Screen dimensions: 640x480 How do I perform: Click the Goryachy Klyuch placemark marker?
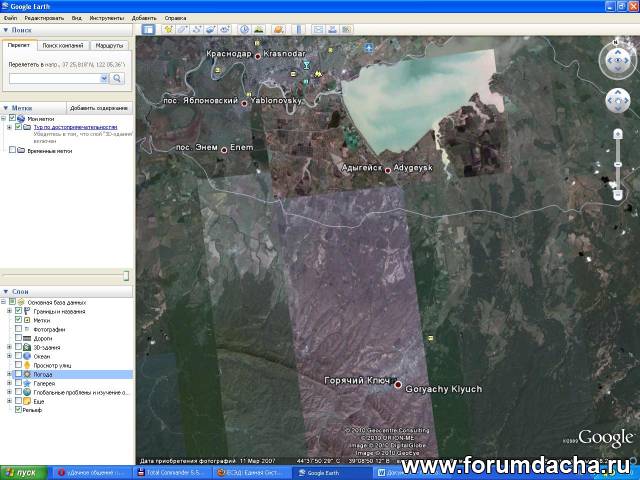point(398,385)
